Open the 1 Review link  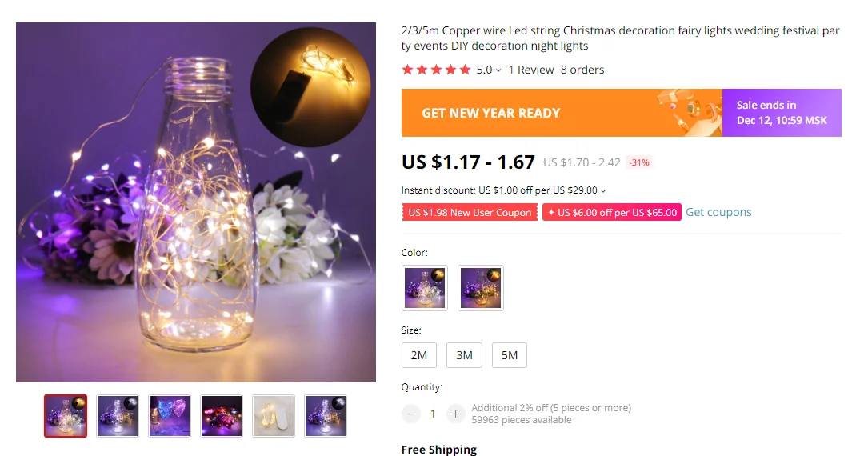pos(531,70)
